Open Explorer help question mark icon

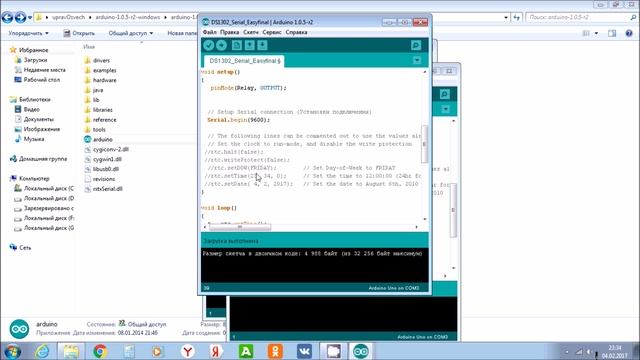(629, 33)
